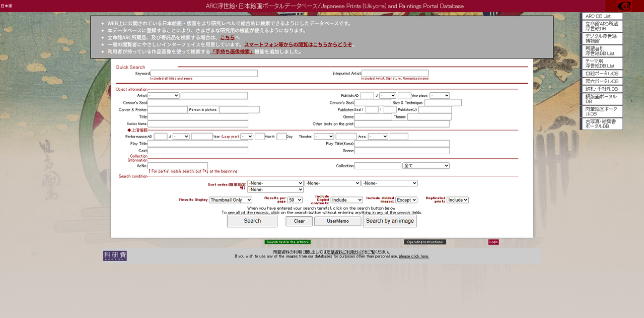This screenshot has width=644, height=318.
Task: Open the Duplicated prints dropdown
Action: [x=458, y=200]
